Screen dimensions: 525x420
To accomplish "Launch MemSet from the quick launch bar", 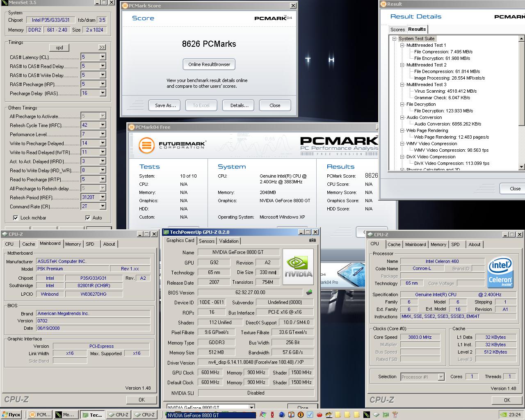I will [x=366, y=415].
